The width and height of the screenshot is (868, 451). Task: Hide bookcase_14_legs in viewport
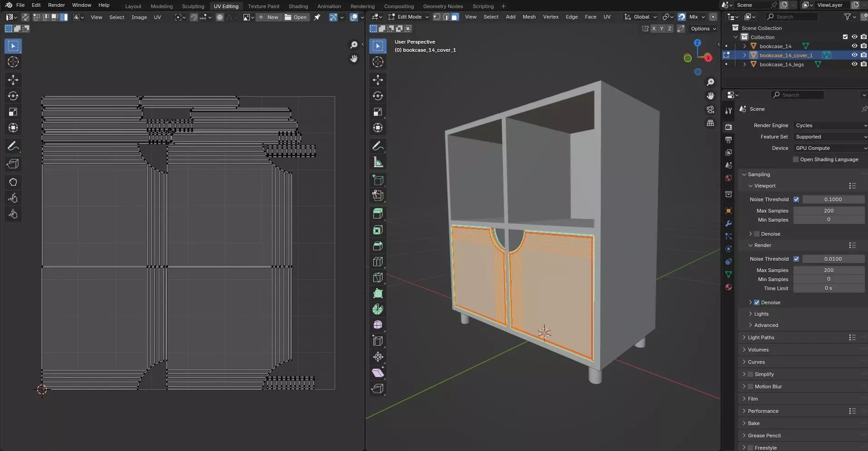click(x=854, y=64)
